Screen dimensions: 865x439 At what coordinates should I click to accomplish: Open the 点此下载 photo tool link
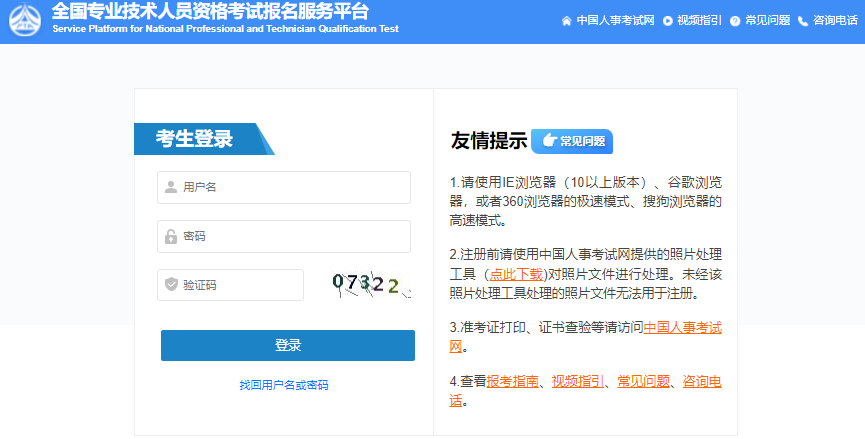tap(515, 273)
